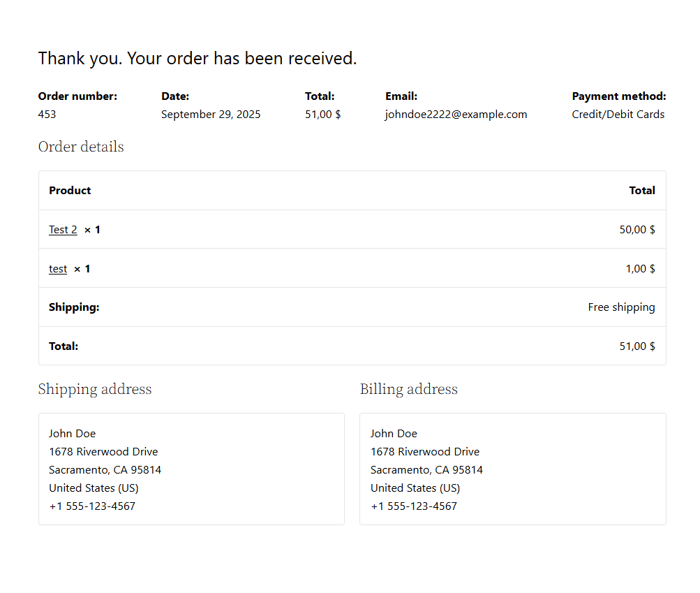The width and height of the screenshot is (700, 593).
Task: Open the lowercase "test" product link
Action: [58, 269]
